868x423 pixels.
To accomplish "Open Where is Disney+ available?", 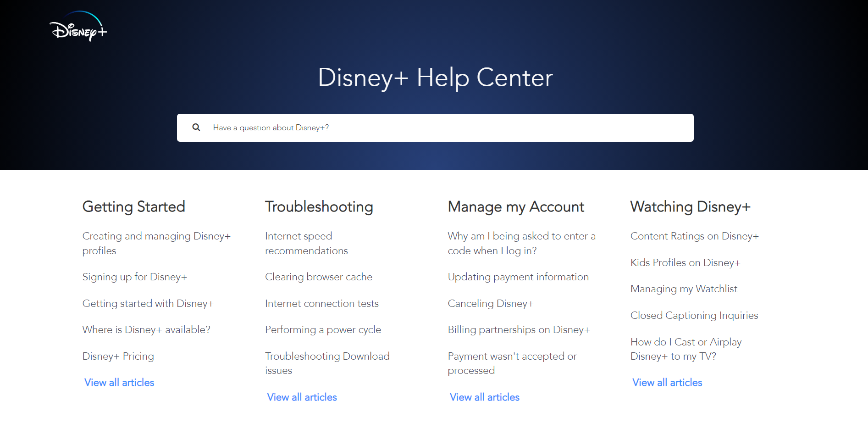I will (146, 329).
